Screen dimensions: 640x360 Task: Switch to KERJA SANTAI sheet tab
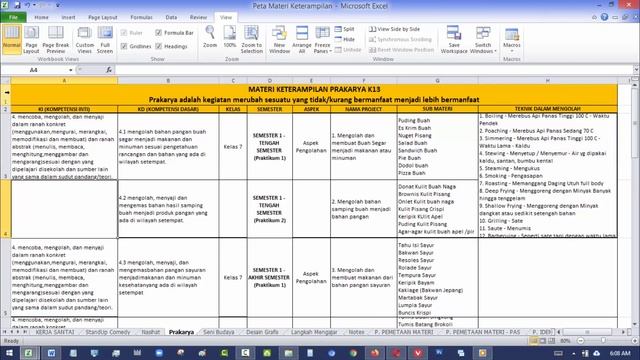click(55, 332)
